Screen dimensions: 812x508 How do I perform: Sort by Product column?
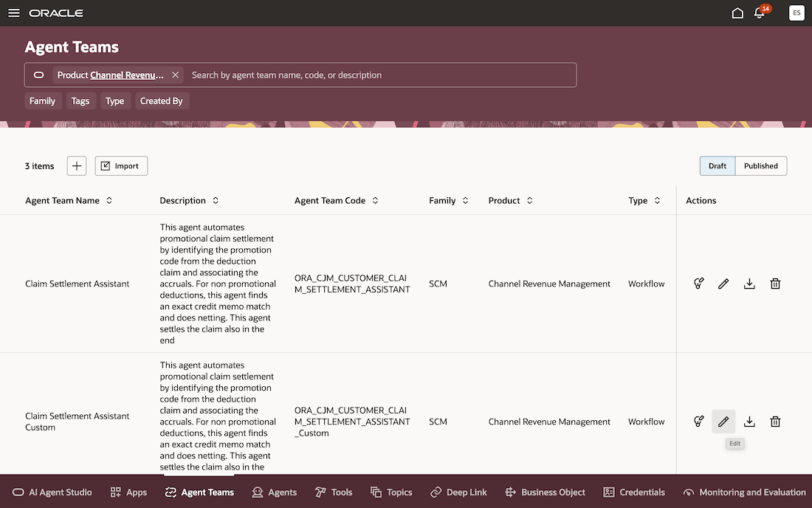[530, 200]
